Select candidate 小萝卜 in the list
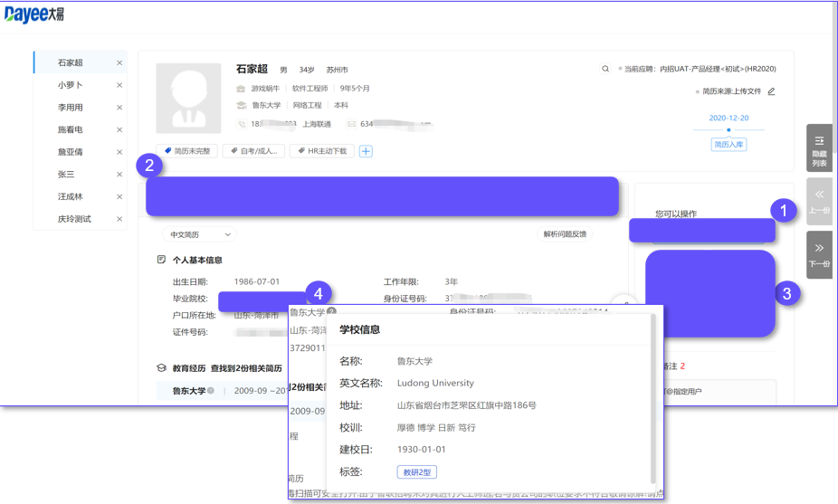This screenshot has width=838, height=504. [x=70, y=85]
